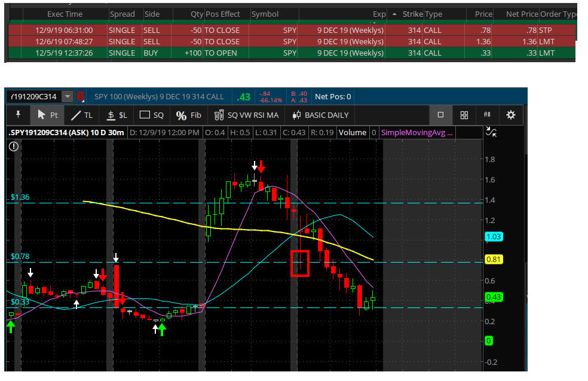
Task: Select the SQ rectangle drawing tool
Action: click(x=152, y=115)
